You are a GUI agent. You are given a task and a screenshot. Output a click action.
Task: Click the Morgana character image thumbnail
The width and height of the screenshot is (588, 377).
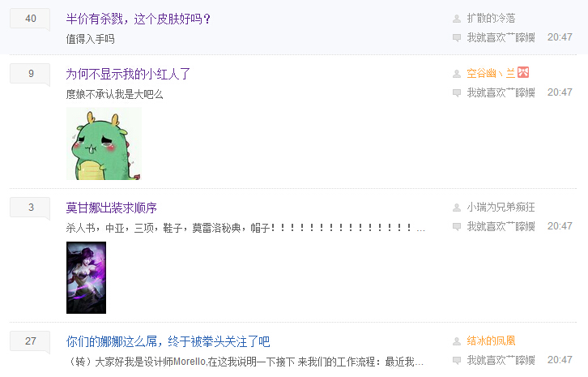[x=86, y=277]
